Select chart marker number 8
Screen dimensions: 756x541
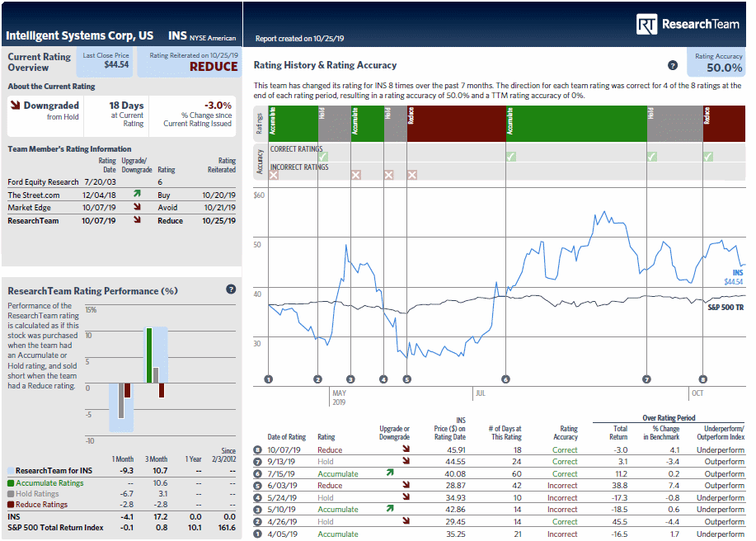tap(703, 379)
